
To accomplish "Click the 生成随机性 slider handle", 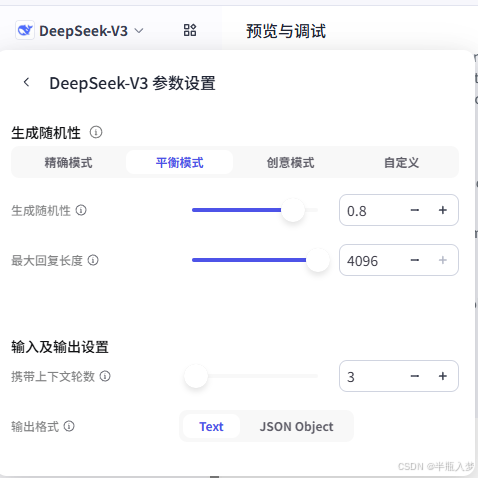I will (293, 210).
